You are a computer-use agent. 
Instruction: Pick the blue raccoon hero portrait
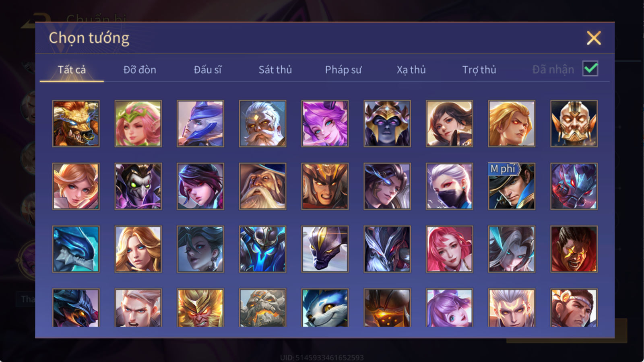click(x=325, y=308)
